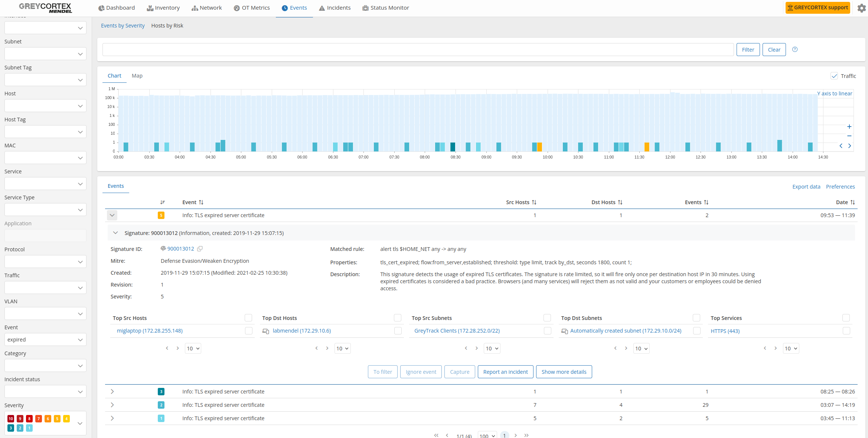Click the Export data link

pyautogui.click(x=806, y=186)
